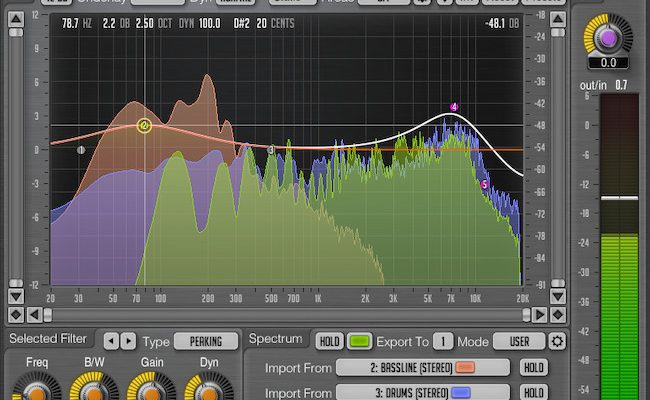
Task: Open the filter Type PEAKING dropdown
Action: tap(206, 341)
